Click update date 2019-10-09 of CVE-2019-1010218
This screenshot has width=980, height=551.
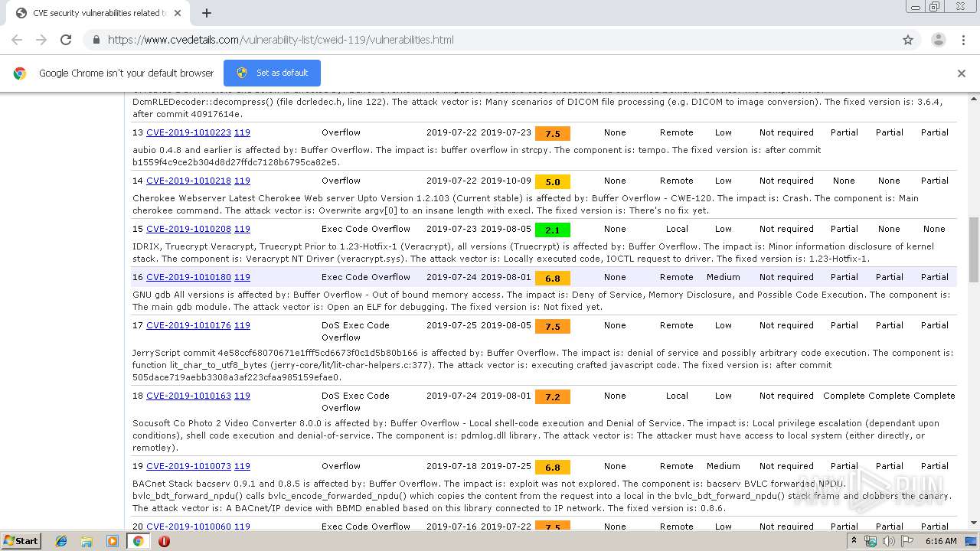click(506, 181)
